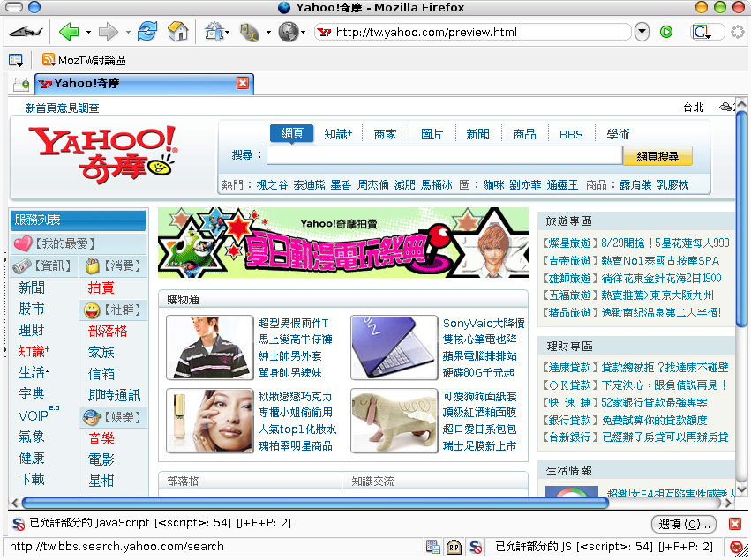
Task: Click the newspaper icon beside 資訊
Action: coord(21,265)
